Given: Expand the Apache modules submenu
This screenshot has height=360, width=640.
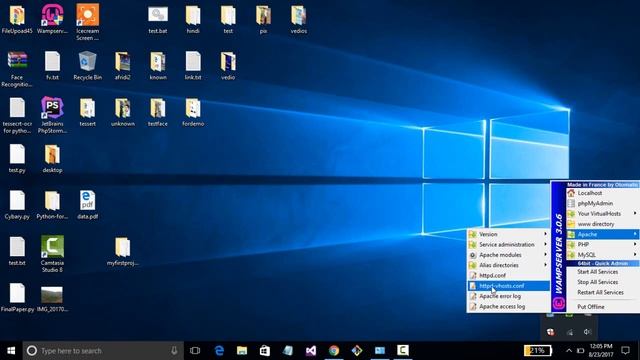Looking at the screenshot, I should coord(508,255).
